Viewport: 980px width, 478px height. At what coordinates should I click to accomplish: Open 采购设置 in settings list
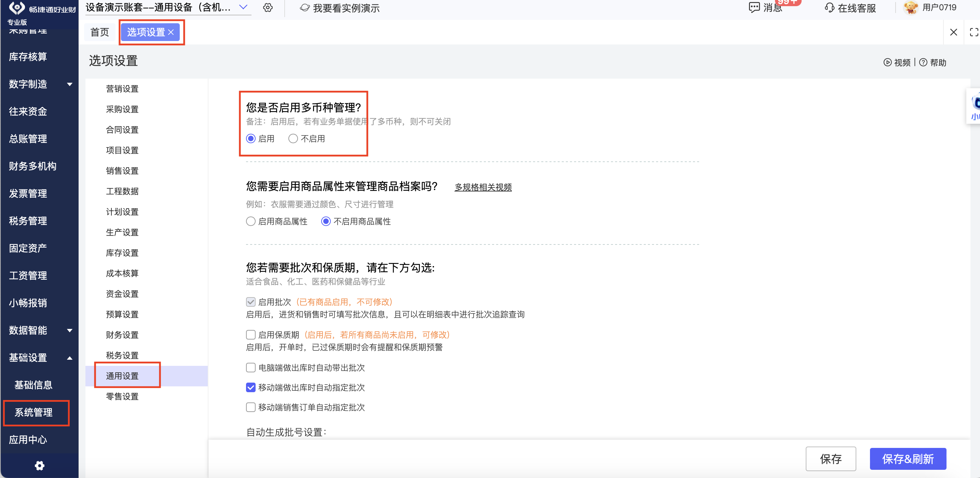point(122,109)
